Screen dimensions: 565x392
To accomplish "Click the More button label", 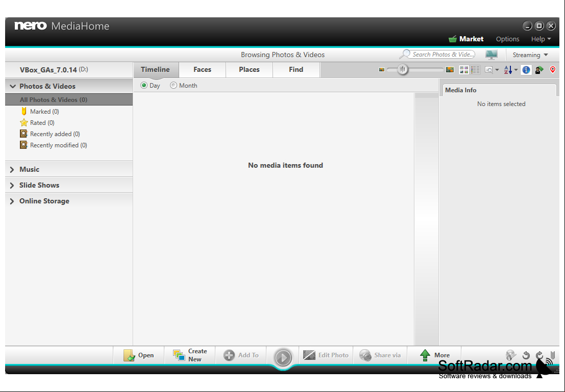I will (442, 355).
